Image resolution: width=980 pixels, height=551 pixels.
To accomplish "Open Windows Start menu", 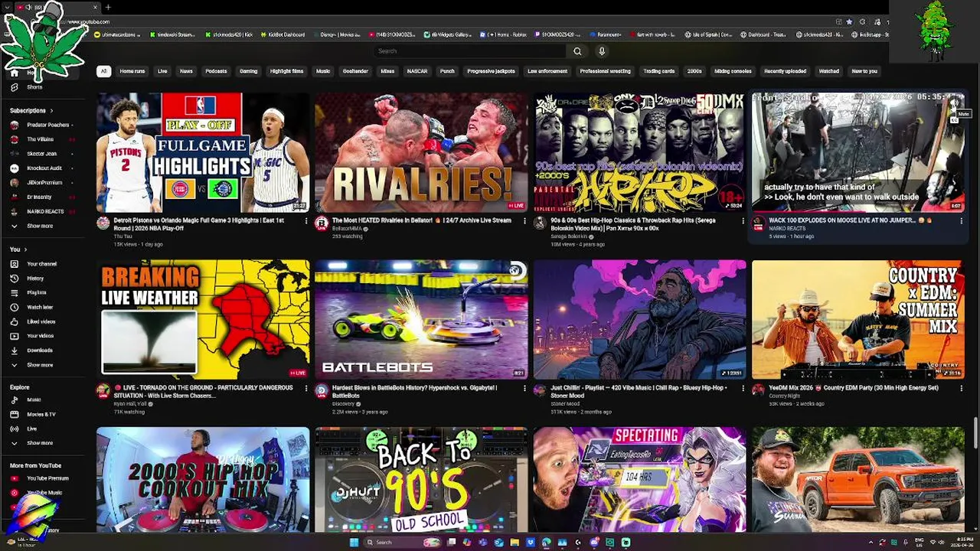I will pos(354,543).
